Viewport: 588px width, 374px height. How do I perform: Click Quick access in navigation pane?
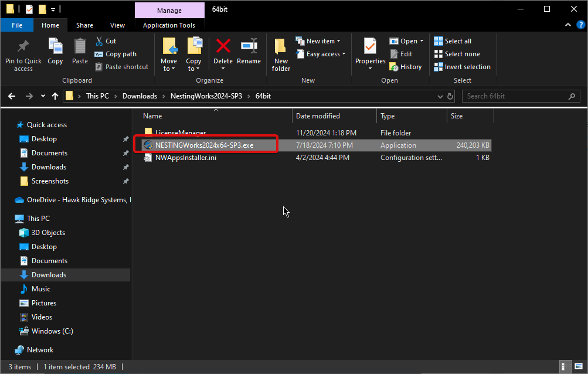pos(46,124)
